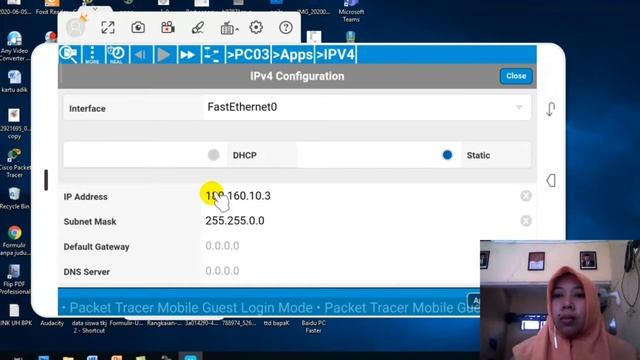Click the play simulation button
Image resolution: width=640 pixels, height=360 pixels.
pos(164,55)
